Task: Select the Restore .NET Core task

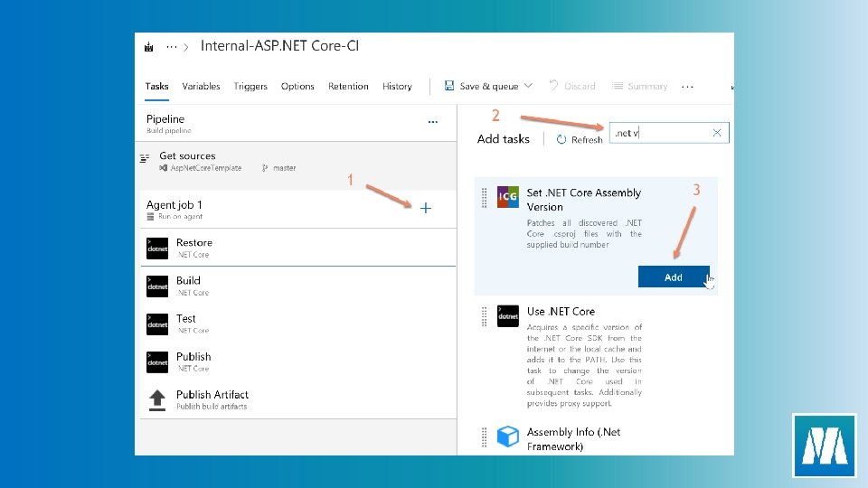Action: coord(298,248)
